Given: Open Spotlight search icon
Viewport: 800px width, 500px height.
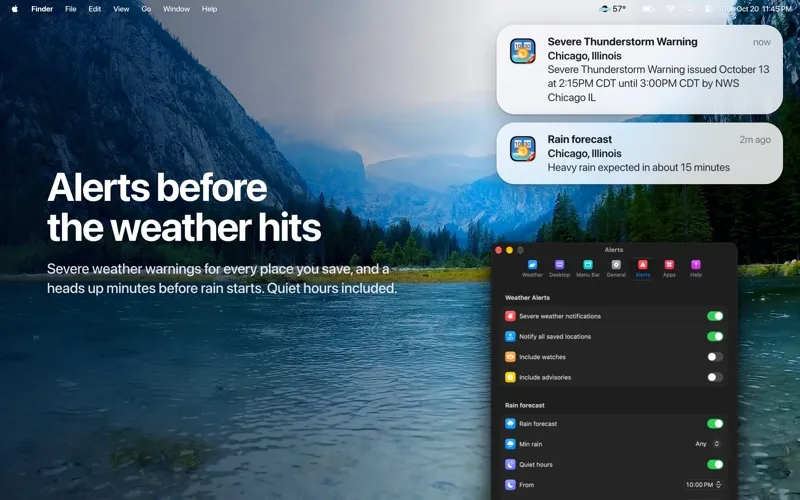Looking at the screenshot, I should (690, 9).
